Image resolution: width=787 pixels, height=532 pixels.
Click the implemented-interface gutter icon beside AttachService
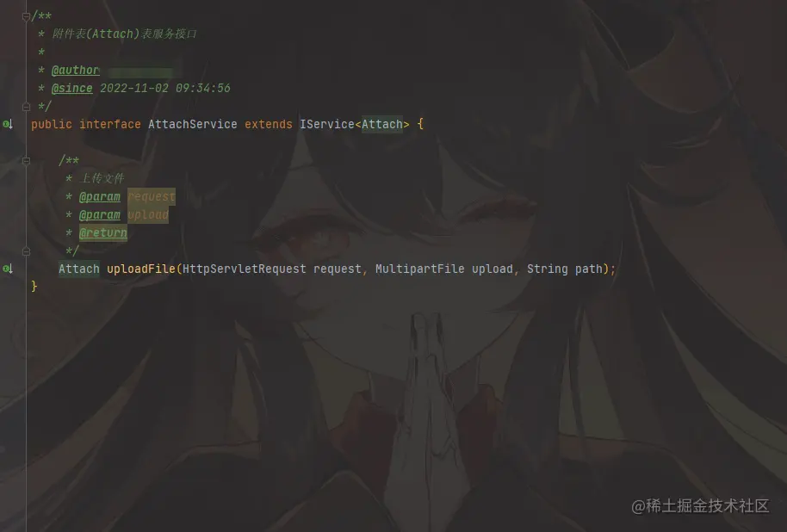click(x=8, y=124)
